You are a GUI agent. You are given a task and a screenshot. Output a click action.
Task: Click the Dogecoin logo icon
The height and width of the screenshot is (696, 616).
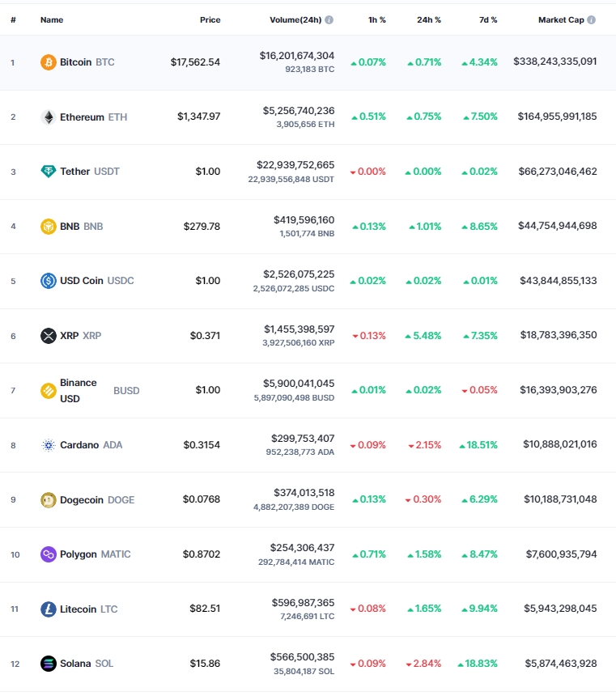48,500
